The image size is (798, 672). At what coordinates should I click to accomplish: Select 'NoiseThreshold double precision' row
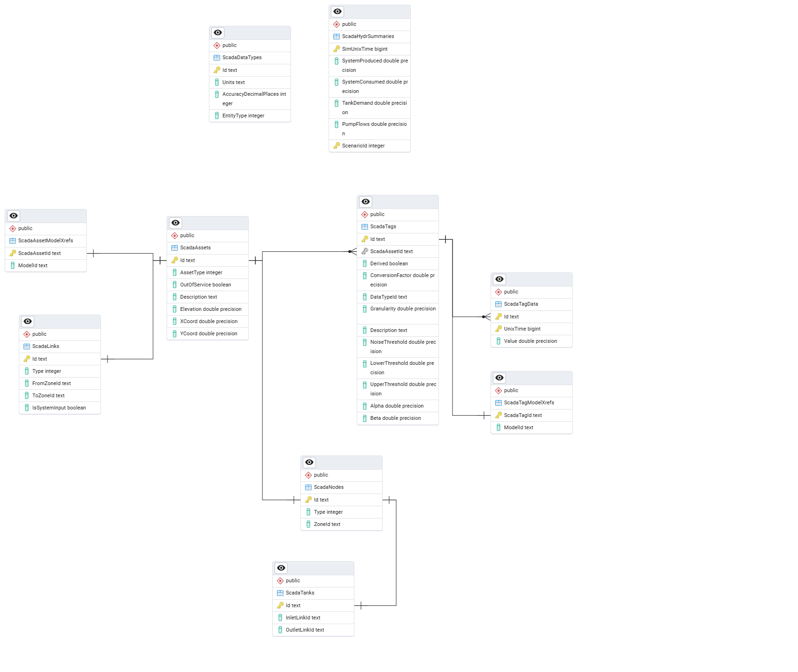tap(398, 347)
